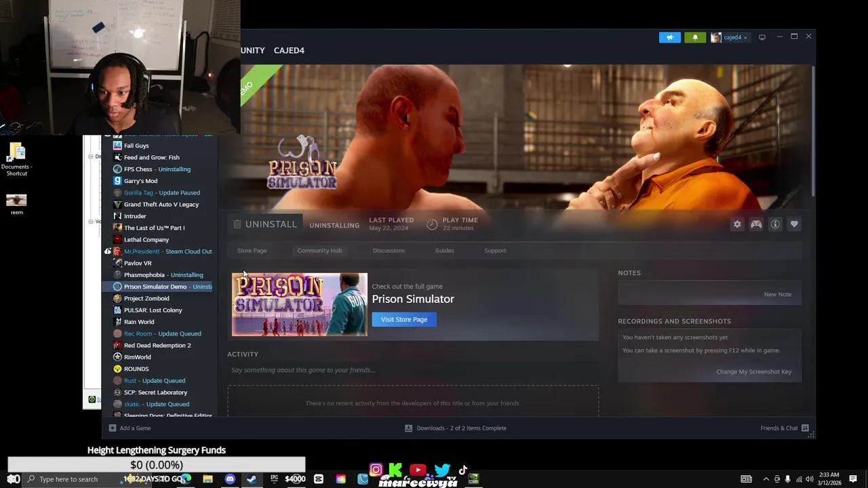This screenshot has height=488, width=868.
Task: Select Rec Room – Update Queued
Action: tap(163, 333)
